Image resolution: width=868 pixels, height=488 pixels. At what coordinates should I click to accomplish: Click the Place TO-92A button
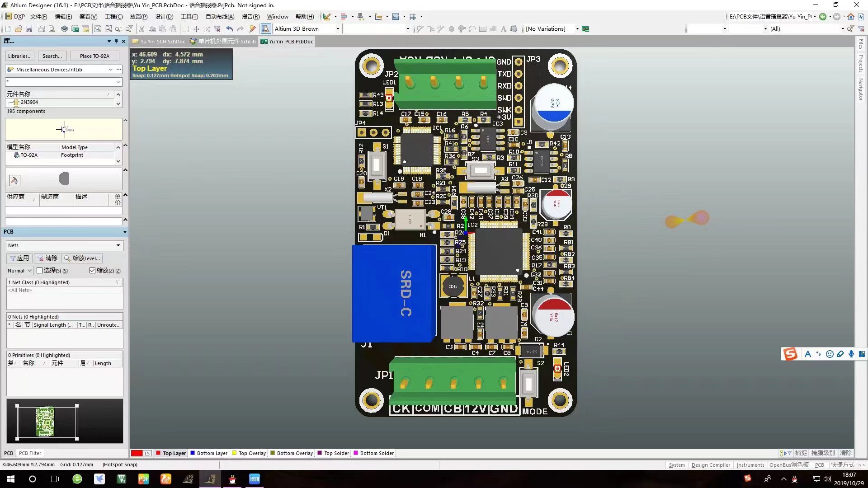click(x=94, y=56)
